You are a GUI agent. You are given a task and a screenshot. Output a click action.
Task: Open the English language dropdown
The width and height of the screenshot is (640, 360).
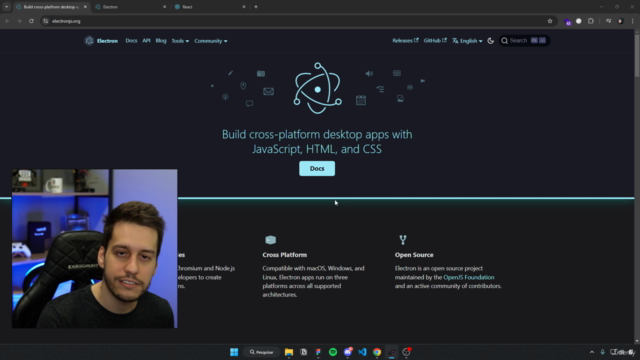pos(467,41)
